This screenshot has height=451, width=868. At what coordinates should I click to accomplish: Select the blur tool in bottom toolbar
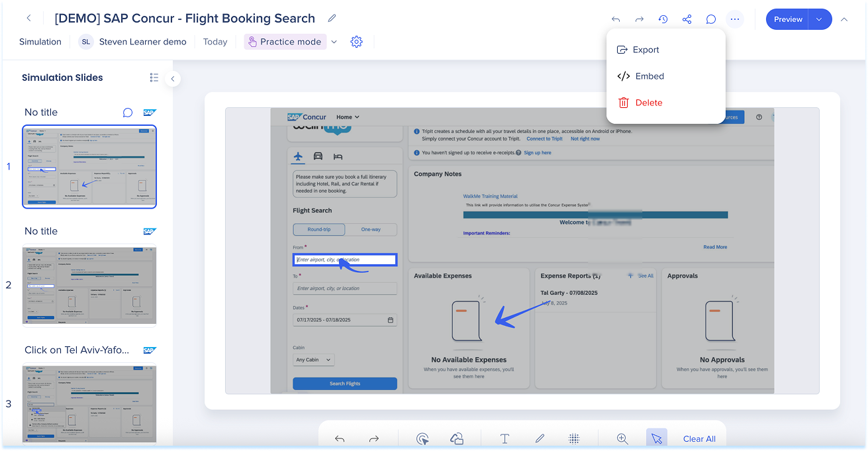click(x=574, y=438)
